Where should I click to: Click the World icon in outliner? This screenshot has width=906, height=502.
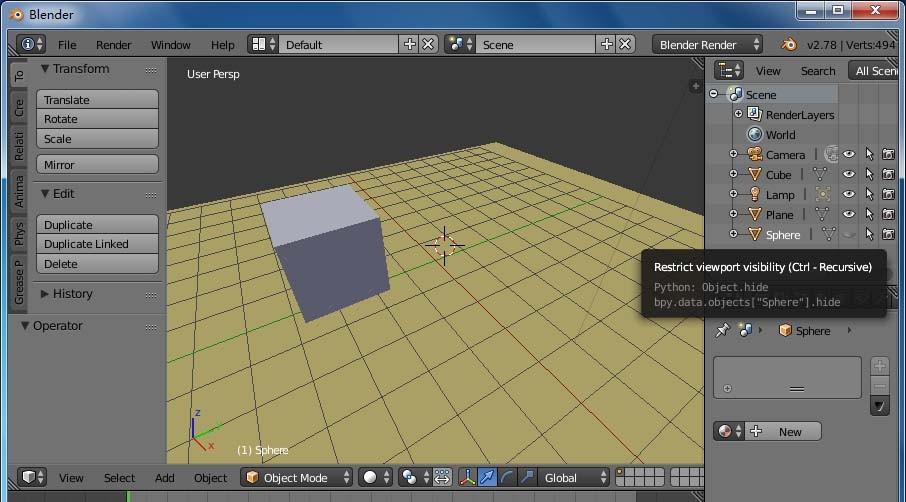755,134
